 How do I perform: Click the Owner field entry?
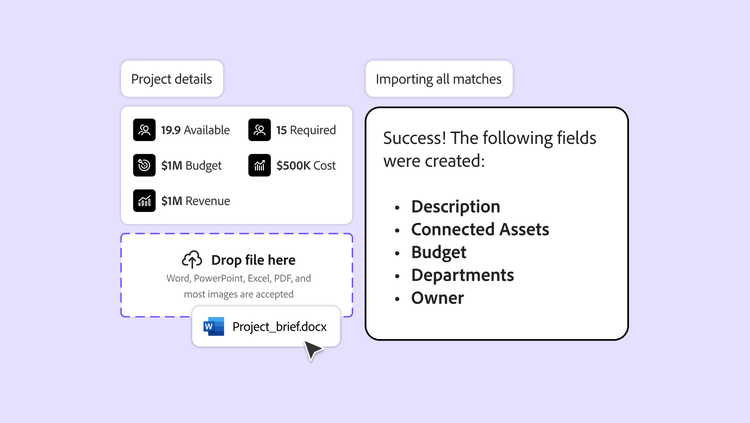pyautogui.click(x=437, y=297)
